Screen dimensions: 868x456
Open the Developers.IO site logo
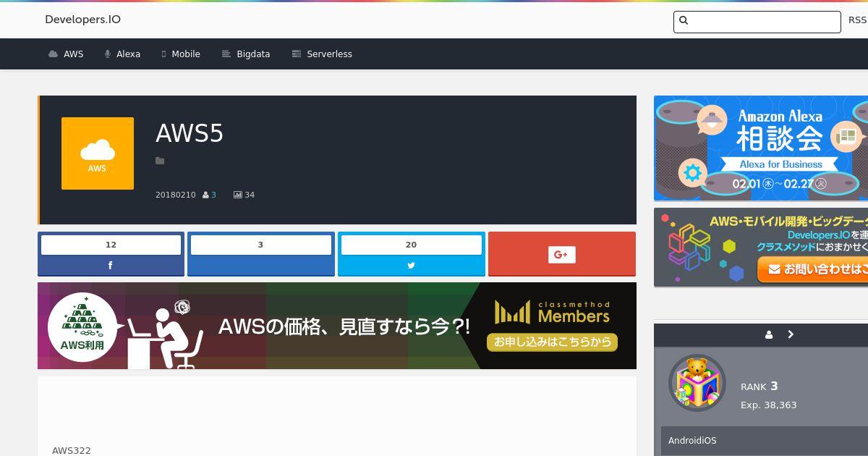pyautogui.click(x=82, y=20)
